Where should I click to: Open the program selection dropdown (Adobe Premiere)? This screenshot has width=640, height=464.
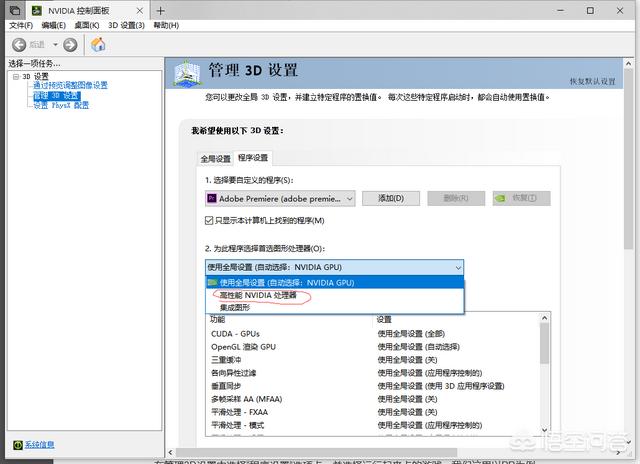tap(280, 199)
